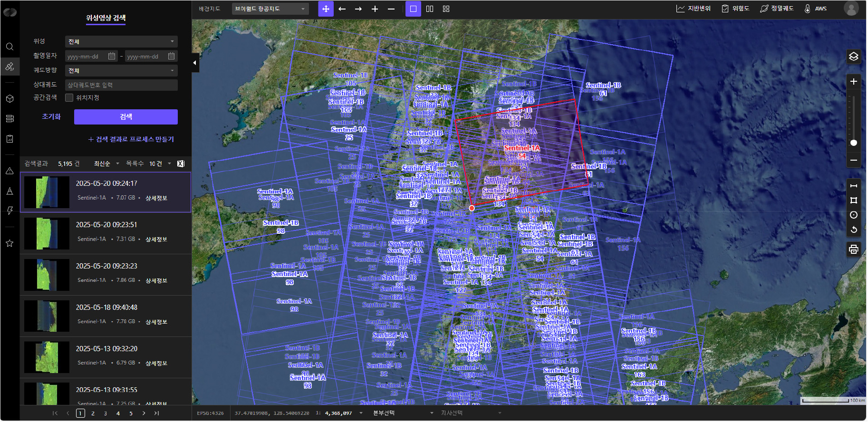Jump to the last results page
This screenshot has height=422, width=868.
[156, 413]
